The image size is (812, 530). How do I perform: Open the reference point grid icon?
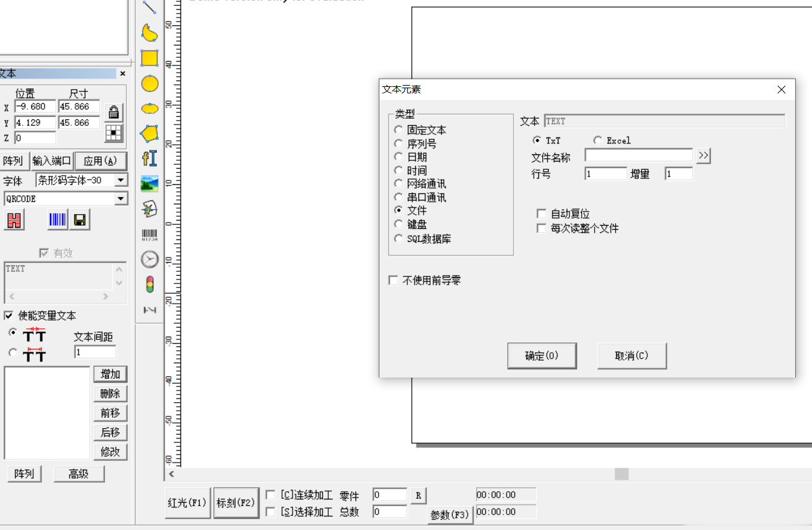(x=114, y=133)
